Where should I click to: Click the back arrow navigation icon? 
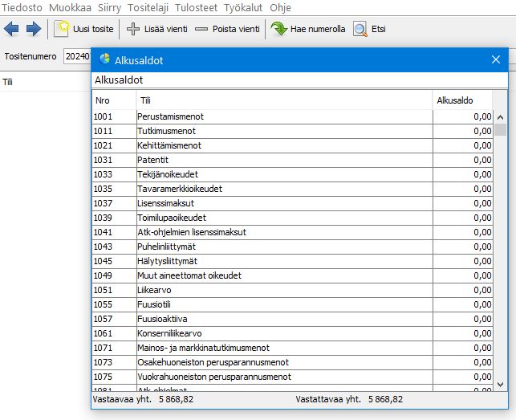(x=12, y=29)
